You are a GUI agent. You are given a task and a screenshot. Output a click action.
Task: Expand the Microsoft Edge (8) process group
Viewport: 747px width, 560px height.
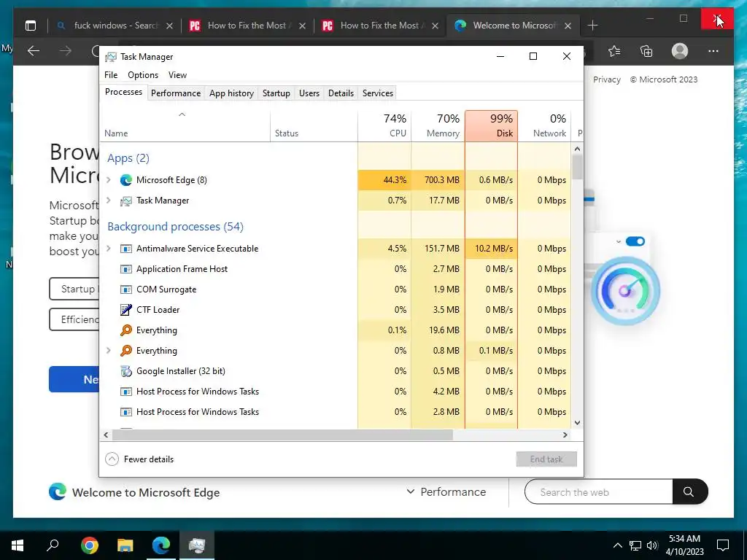(x=109, y=180)
